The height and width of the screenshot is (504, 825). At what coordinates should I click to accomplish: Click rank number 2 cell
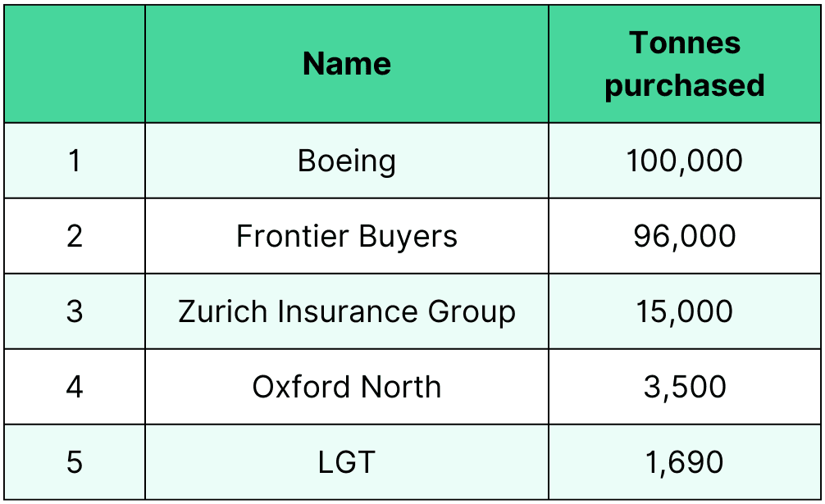click(75, 236)
